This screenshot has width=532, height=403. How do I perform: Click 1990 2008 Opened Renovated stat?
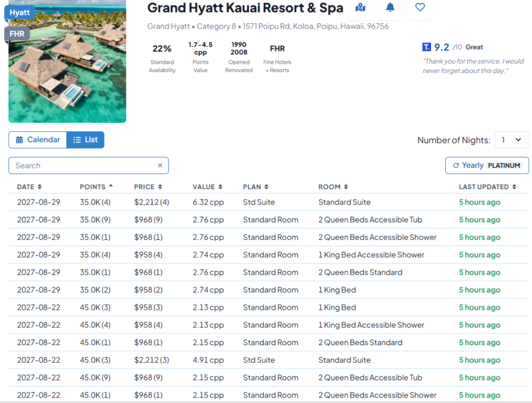239,57
